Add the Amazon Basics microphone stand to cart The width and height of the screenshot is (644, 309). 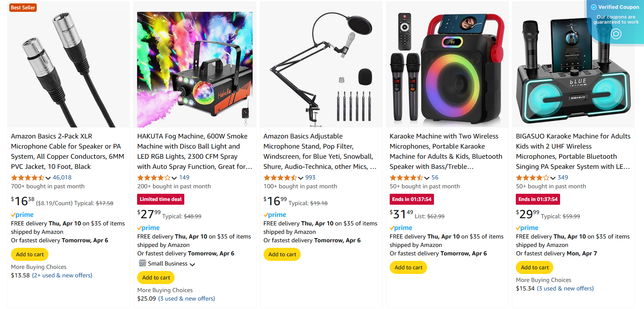[x=282, y=254]
